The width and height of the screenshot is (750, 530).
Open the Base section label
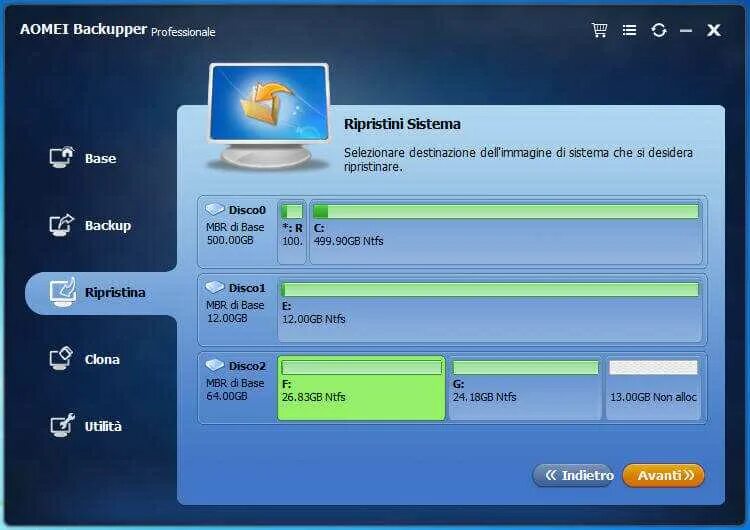(100, 158)
